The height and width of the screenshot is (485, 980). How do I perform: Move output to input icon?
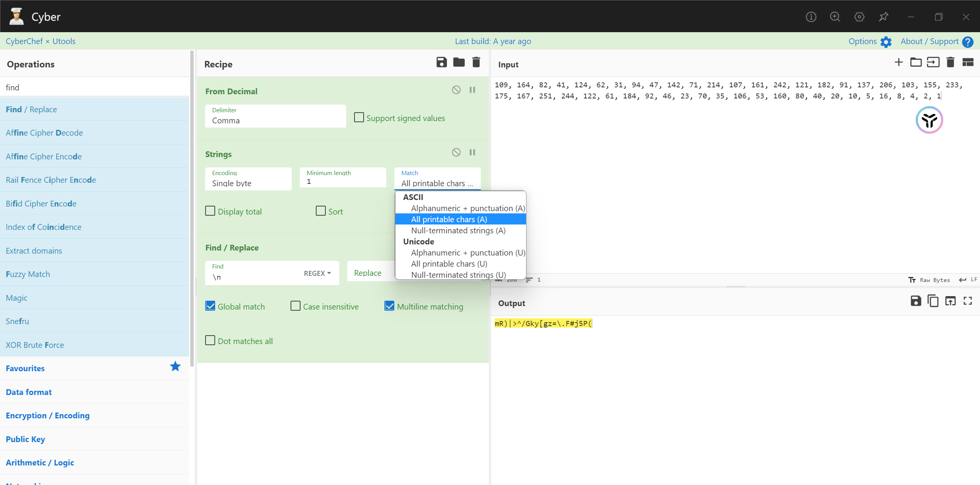950,301
